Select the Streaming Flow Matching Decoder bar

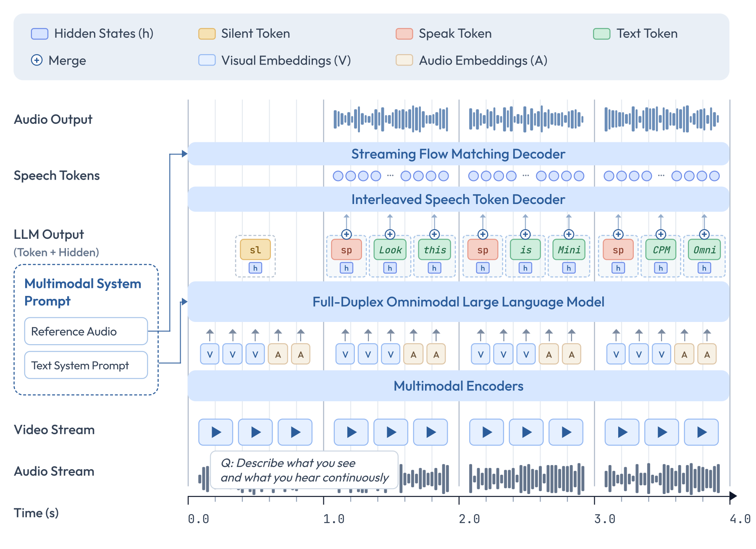click(458, 154)
